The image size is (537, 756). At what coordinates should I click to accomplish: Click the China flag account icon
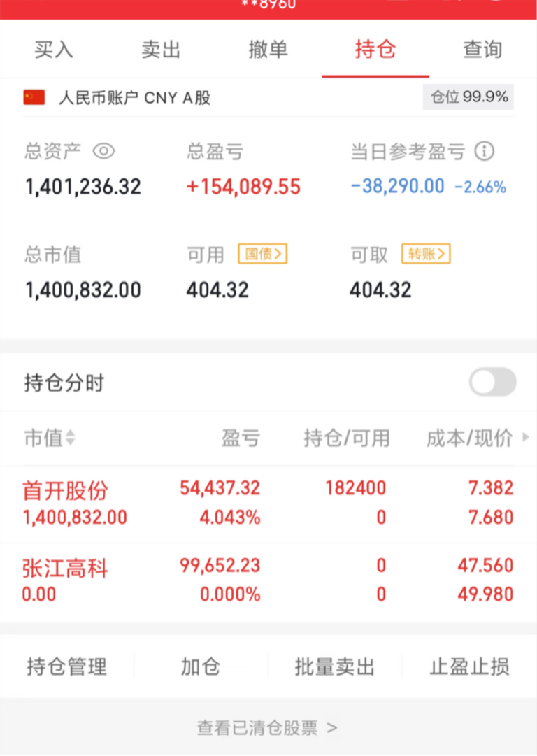(x=34, y=97)
